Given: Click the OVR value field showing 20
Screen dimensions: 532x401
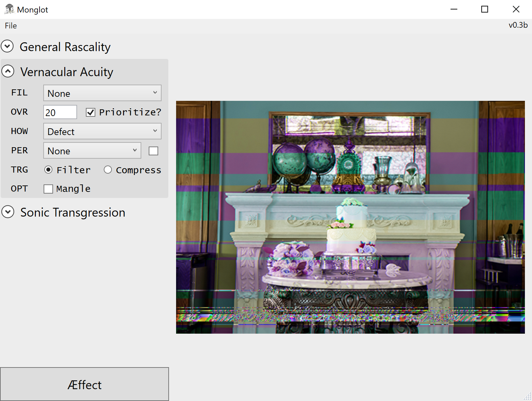Looking at the screenshot, I should 60,112.
